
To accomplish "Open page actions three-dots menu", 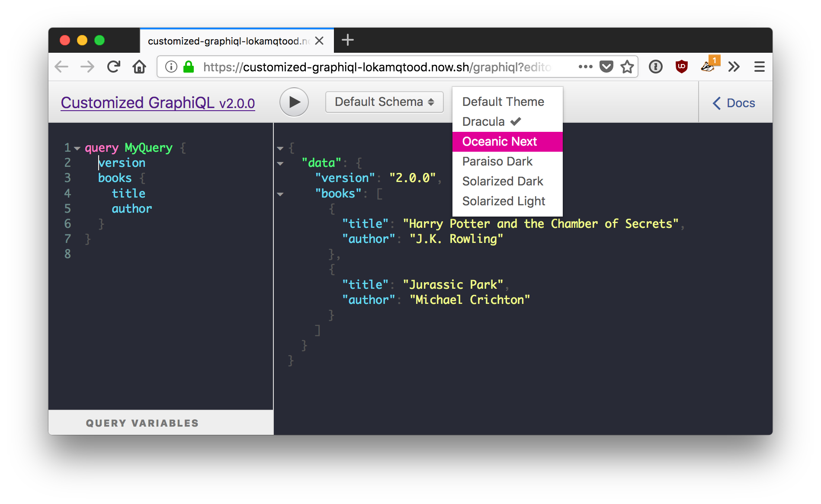I will pyautogui.click(x=585, y=67).
